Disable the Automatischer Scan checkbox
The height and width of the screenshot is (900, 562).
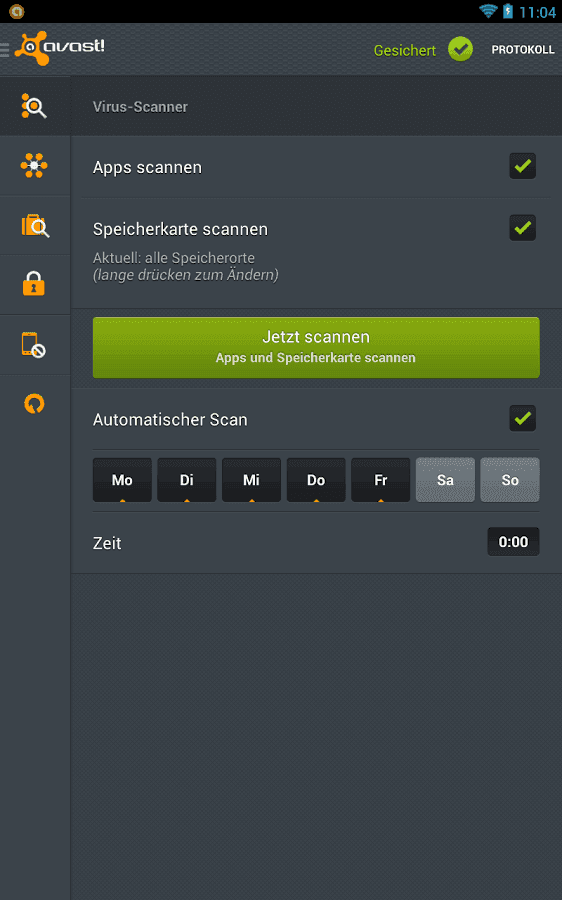click(522, 418)
